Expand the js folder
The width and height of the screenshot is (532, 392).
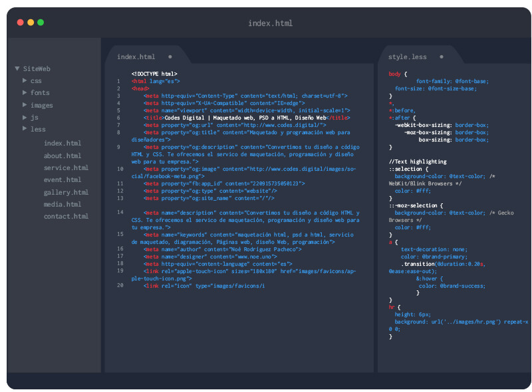click(25, 117)
